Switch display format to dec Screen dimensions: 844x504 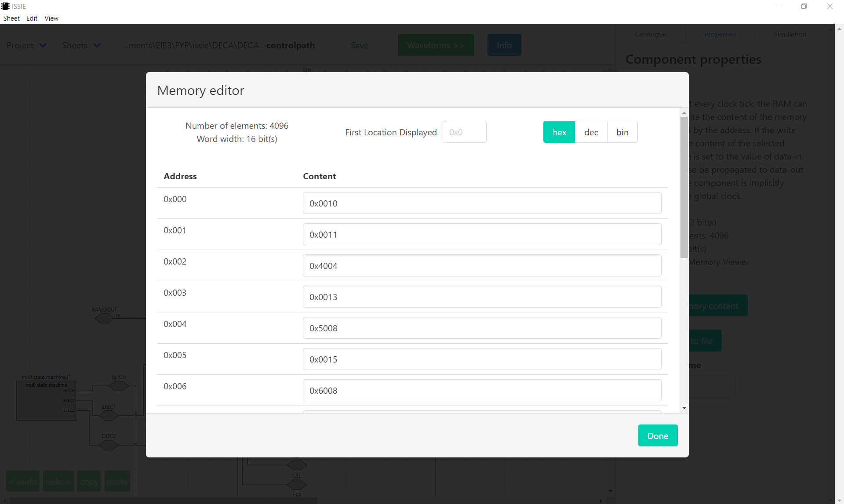[x=591, y=132]
